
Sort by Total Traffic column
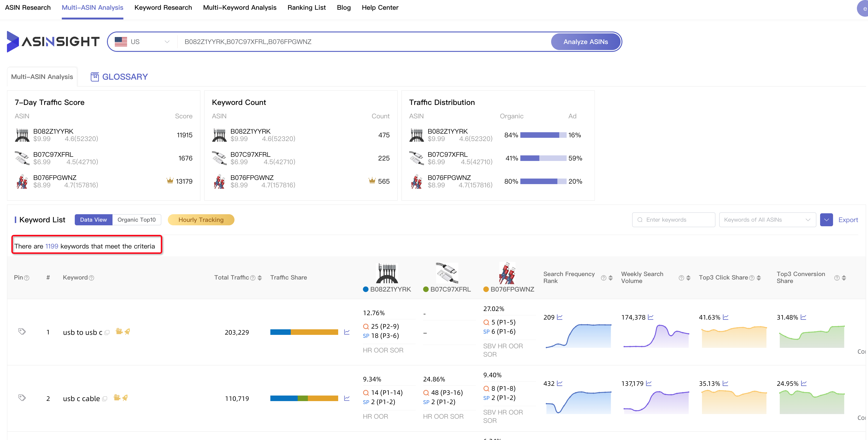tap(259, 278)
